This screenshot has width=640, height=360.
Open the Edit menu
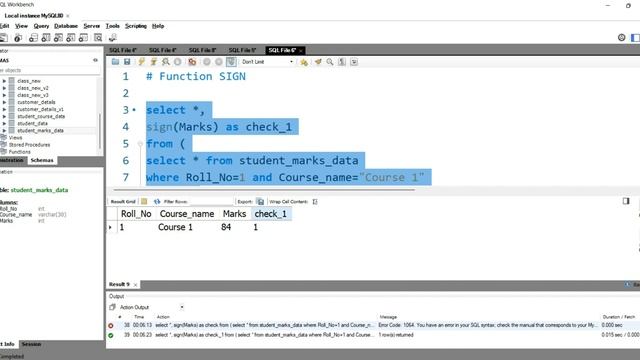pos(4,26)
